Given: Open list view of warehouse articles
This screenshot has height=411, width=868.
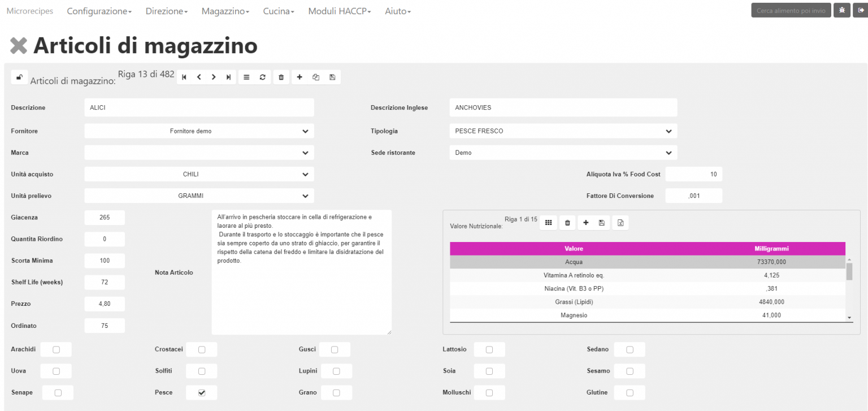Looking at the screenshot, I should coord(246,77).
